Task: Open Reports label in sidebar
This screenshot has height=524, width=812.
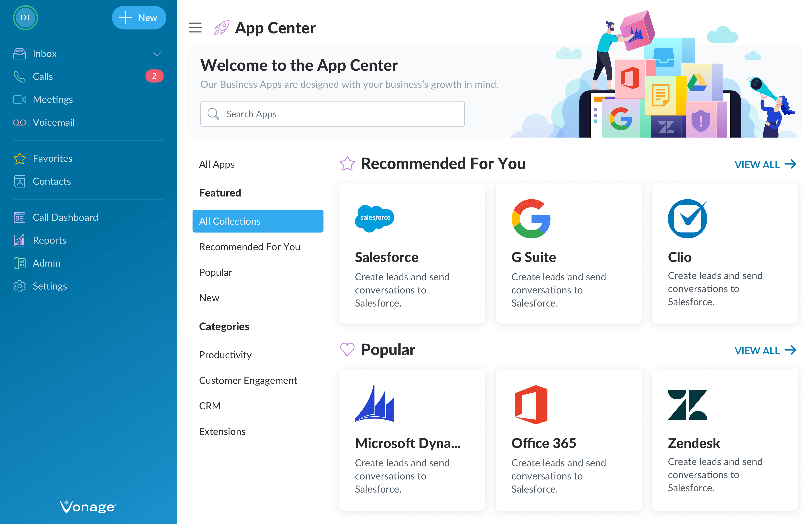Action: [x=49, y=240]
